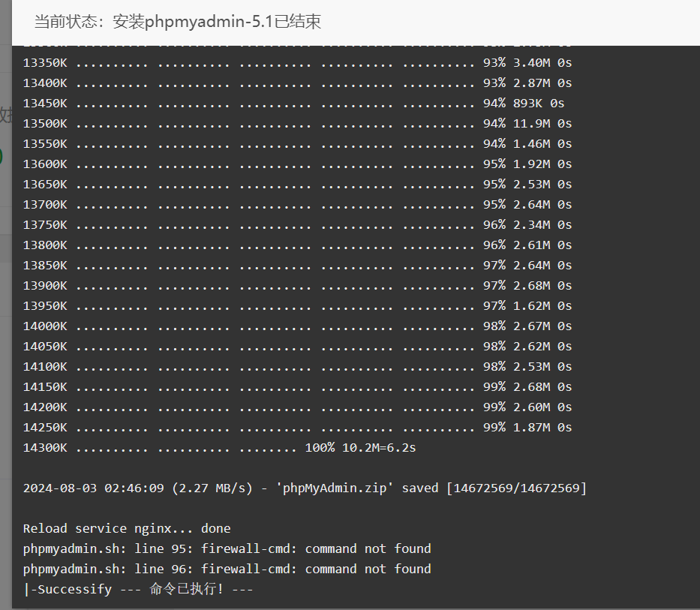Select the log line starting with 14250K
This screenshot has width=700, height=610.
(297, 428)
